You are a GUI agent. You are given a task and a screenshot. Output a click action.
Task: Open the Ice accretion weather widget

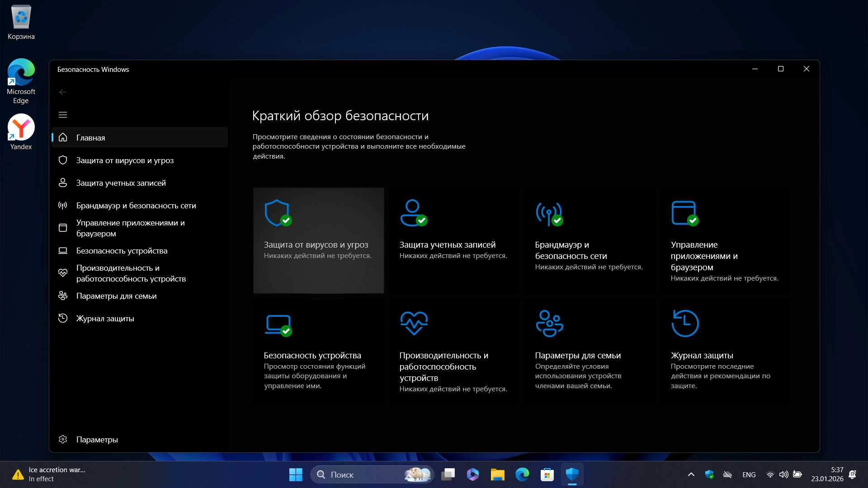tap(50, 474)
